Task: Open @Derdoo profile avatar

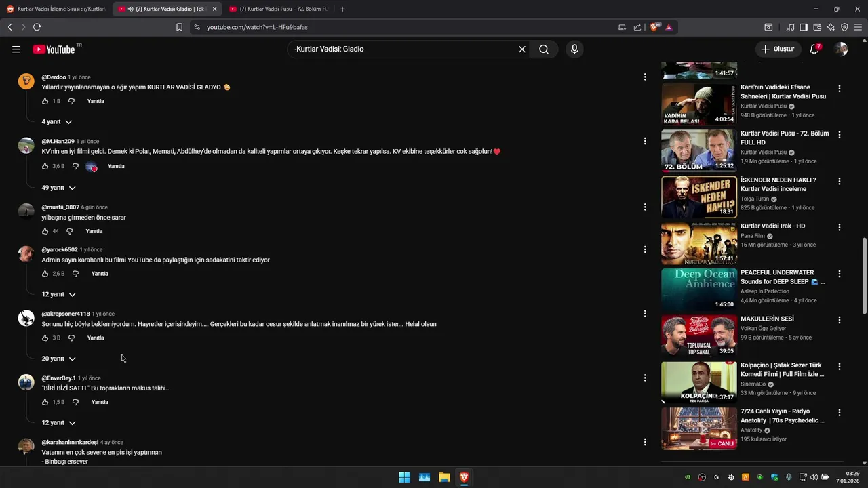Action: 26,81
